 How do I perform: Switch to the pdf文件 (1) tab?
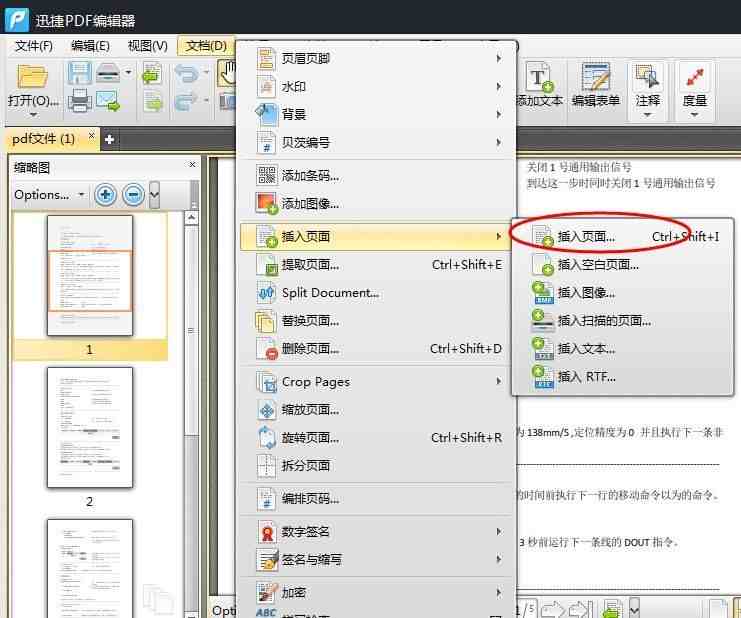tap(43, 139)
